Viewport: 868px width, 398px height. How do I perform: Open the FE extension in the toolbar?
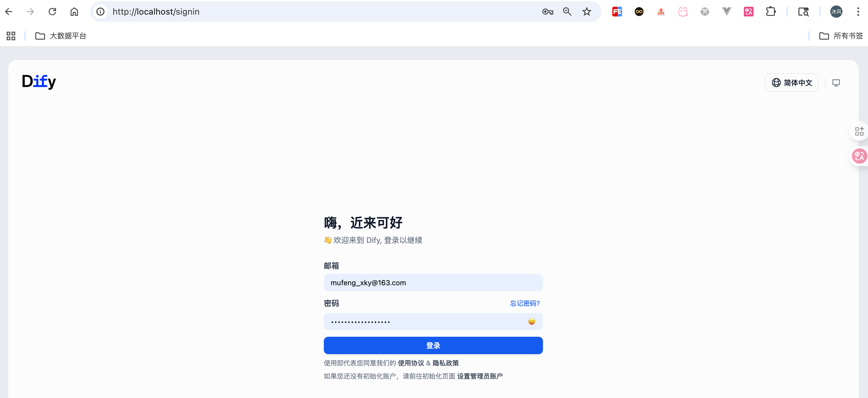pyautogui.click(x=617, y=11)
